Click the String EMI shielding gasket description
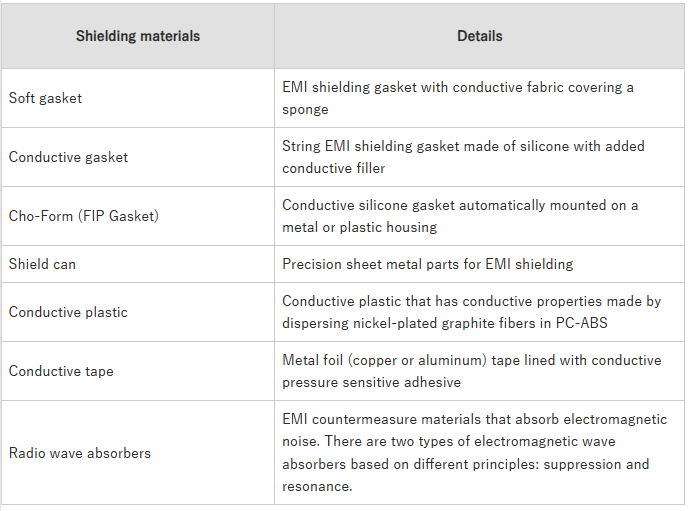 point(463,157)
